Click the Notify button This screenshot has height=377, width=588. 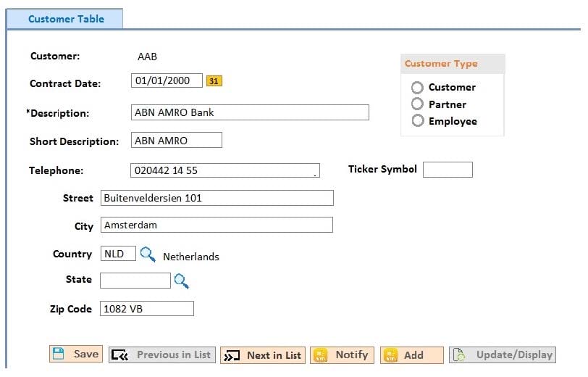pyautogui.click(x=342, y=355)
